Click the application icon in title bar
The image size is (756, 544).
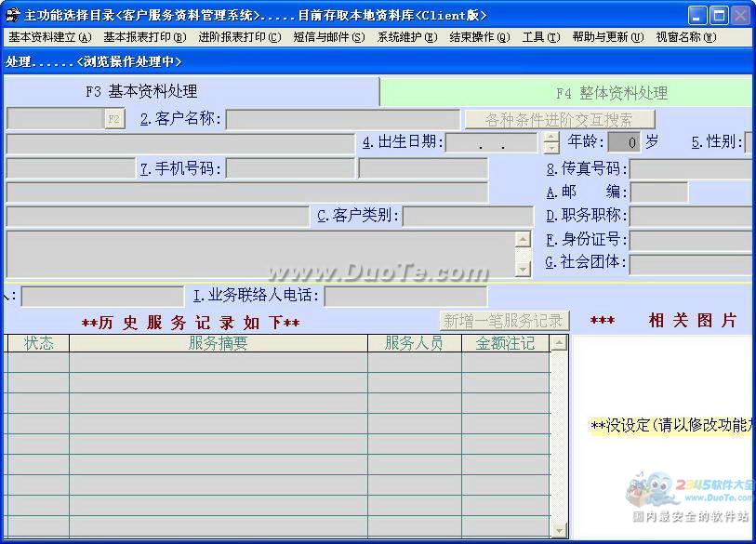[12, 15]
